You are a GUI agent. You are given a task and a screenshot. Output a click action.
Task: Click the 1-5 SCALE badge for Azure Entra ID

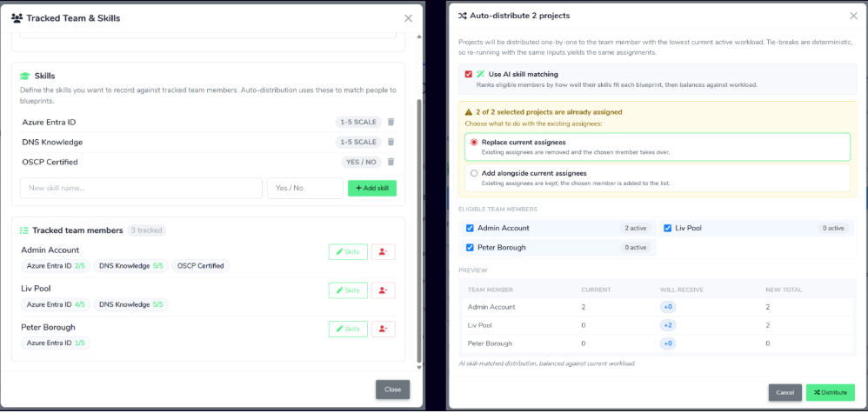[x=358, y=122]
